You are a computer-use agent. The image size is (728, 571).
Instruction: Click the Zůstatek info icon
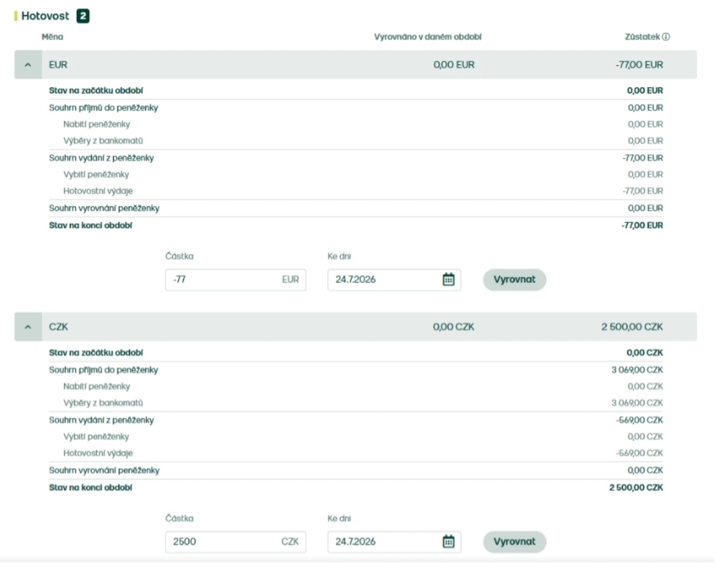click(666, 37)
